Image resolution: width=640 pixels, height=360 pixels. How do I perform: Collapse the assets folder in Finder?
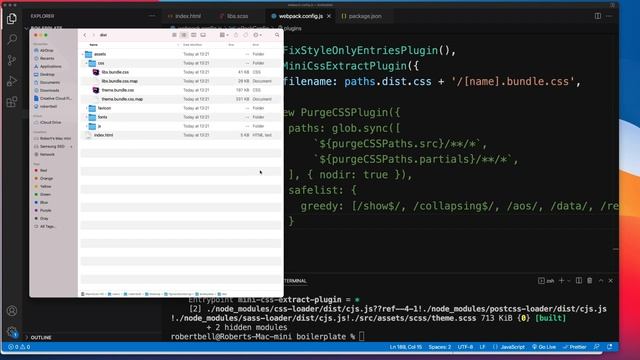point(83,54)
